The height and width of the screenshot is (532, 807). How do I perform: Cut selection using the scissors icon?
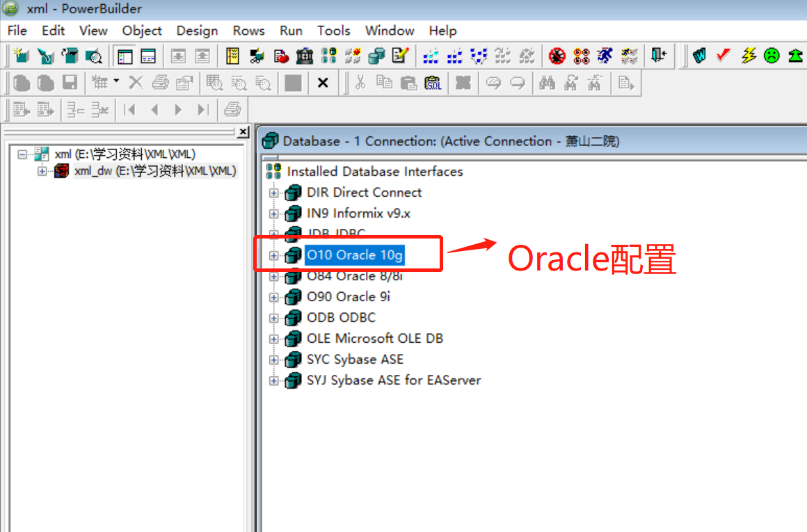click(x=362, y=82)
